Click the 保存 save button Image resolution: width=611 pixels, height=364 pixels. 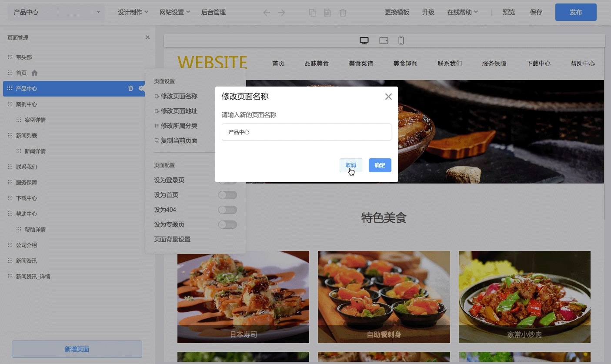point(536,12)
